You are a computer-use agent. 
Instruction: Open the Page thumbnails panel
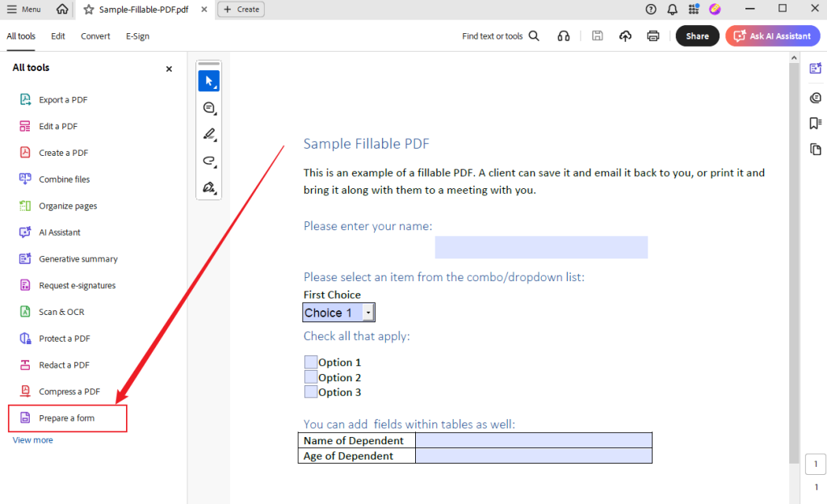coord(816,149)
